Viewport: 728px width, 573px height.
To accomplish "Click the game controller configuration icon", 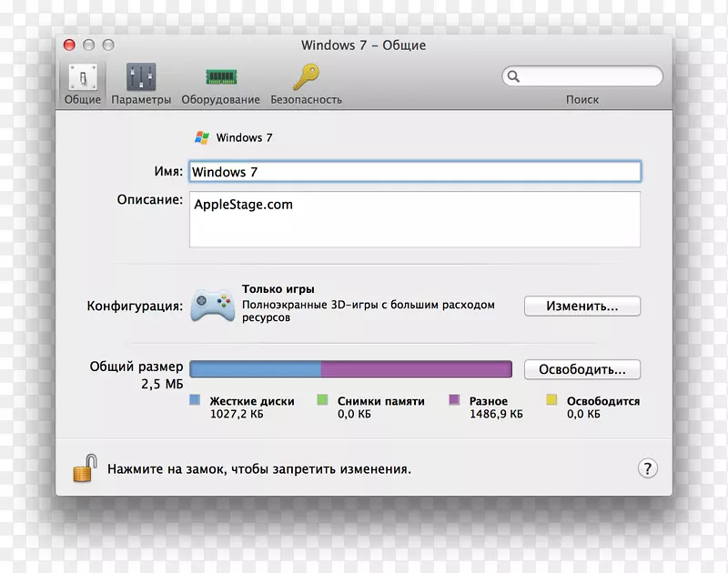I will click(212, 306).
